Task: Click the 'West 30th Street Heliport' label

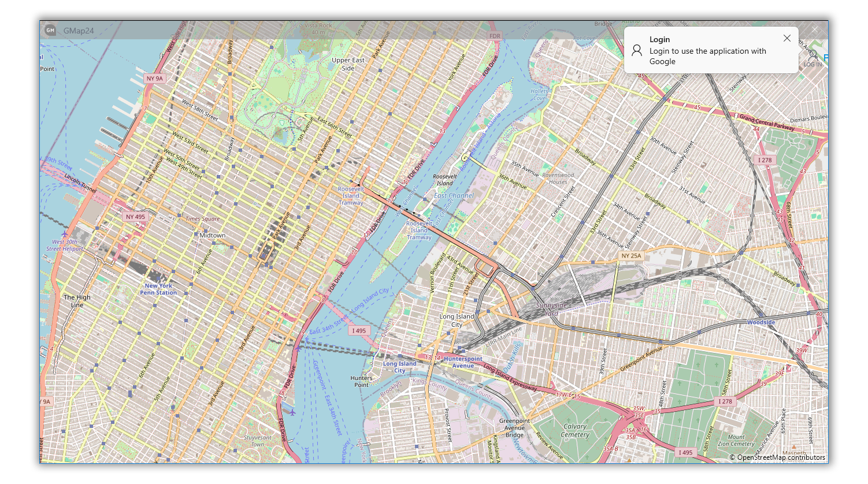Action: click(64, 245)
